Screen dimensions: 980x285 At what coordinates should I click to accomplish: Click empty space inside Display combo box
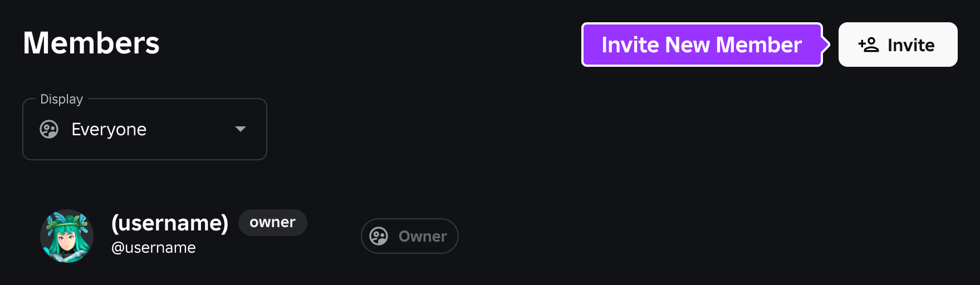click(189, 129)
